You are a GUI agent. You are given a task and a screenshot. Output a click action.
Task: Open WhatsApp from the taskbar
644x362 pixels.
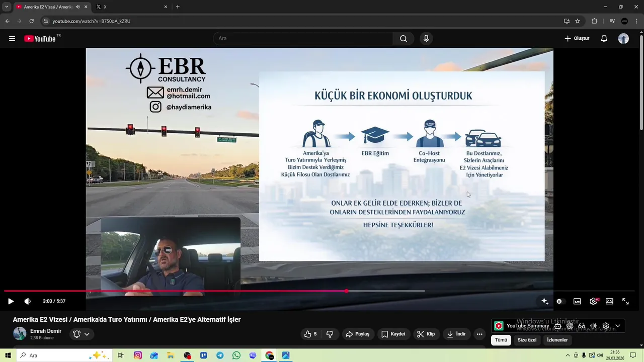coord(236,355)
